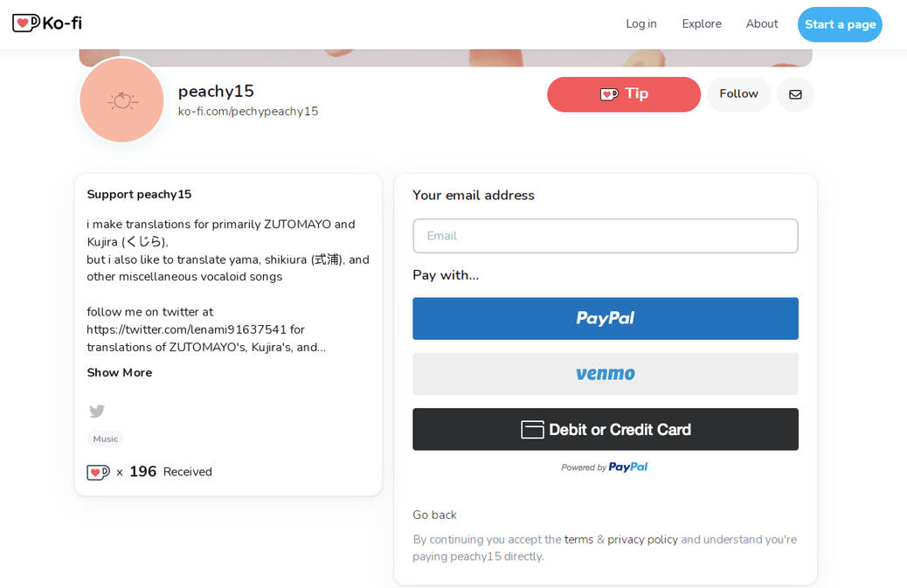Click the Ko-fi cup icon beside 196 Received
Image resolution: width=907 pixels, height=588 pixels.
pyautogui.click(x=98, y=472)
